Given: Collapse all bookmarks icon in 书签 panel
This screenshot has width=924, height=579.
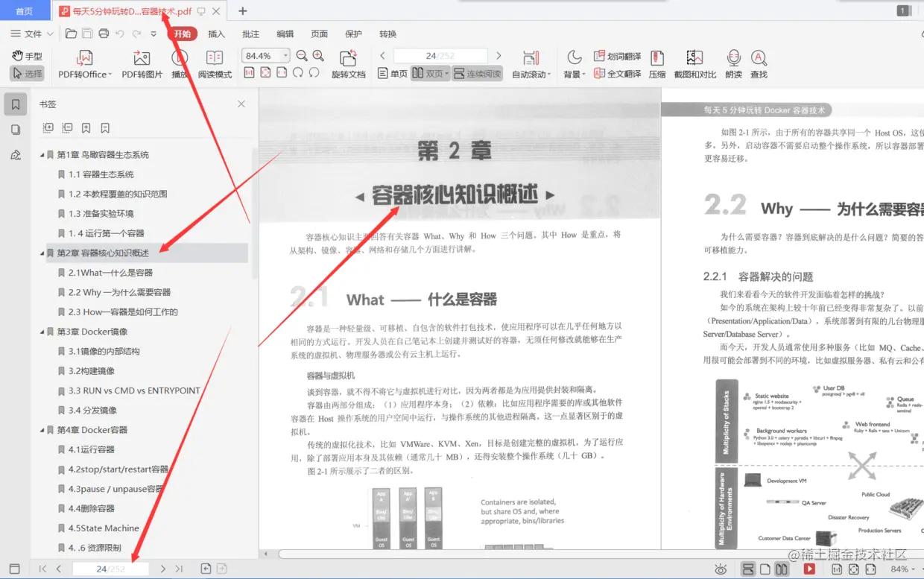Looking at the screenshot, I should (67, 128).
